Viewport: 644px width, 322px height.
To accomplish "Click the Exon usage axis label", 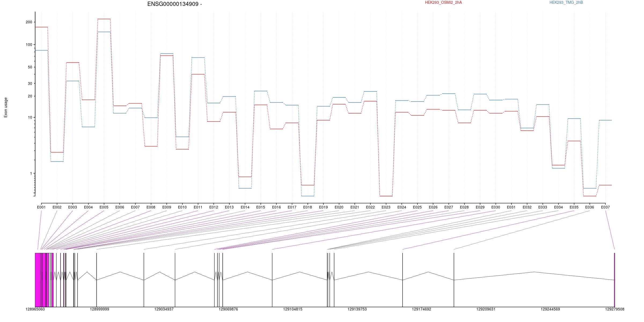I will point(6,107).
